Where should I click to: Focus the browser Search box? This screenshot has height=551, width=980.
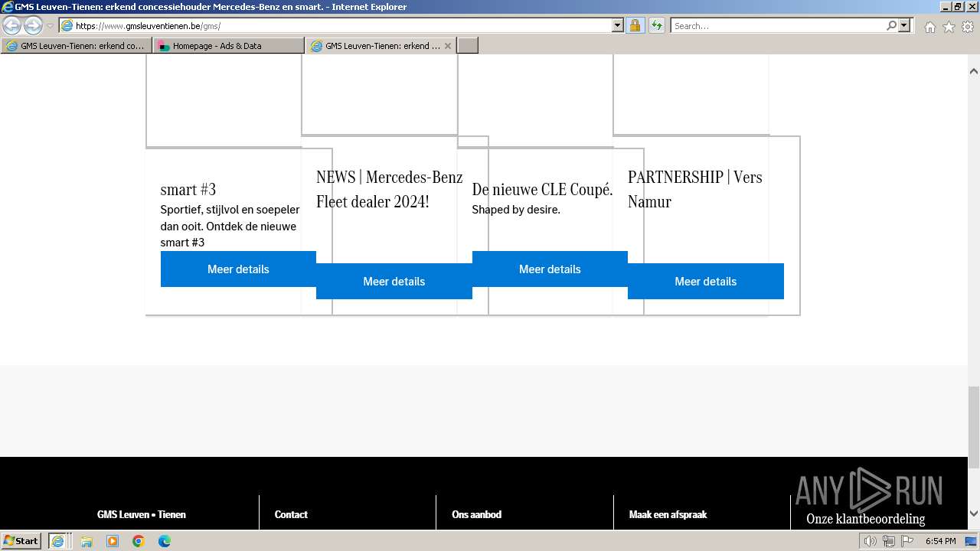click(778, 26)
